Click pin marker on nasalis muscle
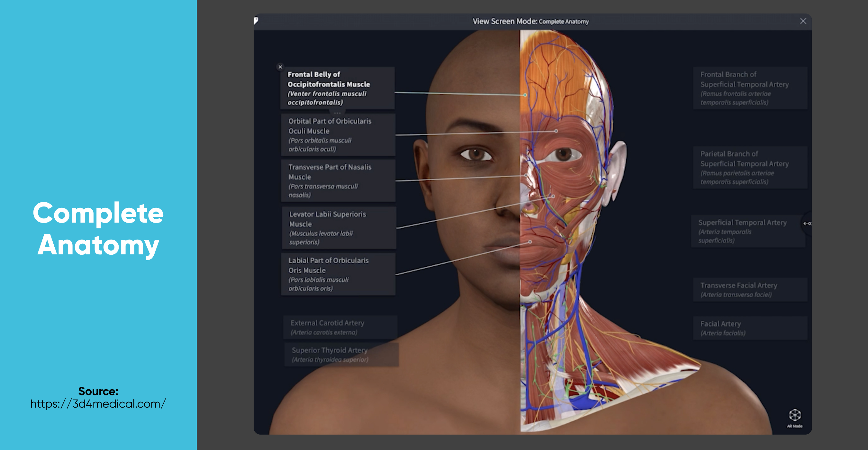This screenshot has width=868, height=450. pyautogui.click(x=526, y=175)
